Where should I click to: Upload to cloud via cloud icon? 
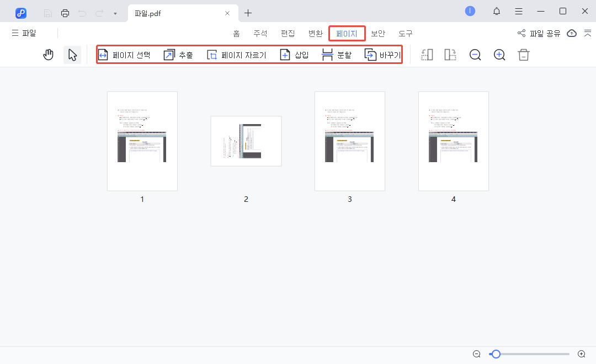coord(572,34)
